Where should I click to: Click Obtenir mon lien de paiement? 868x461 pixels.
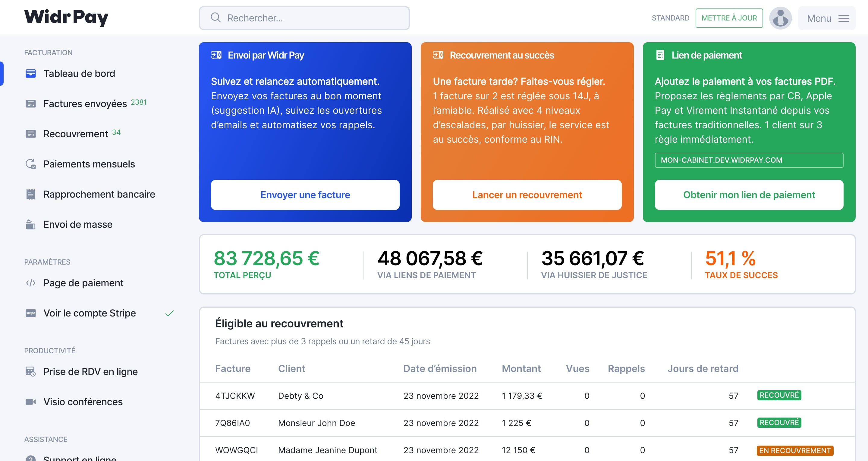click(x=749, y=195)
